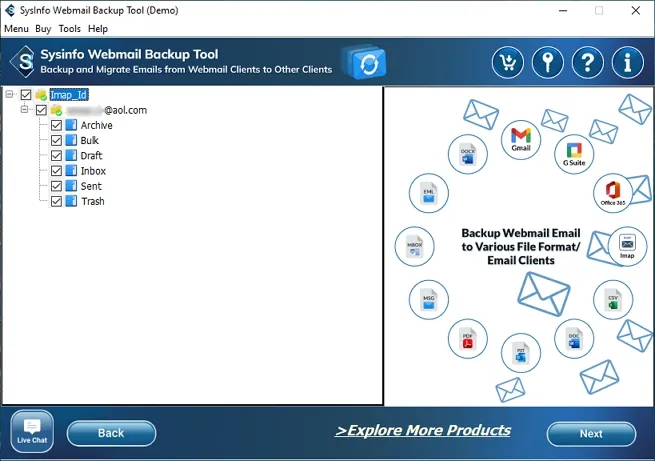Image resolution: width=655 pixels, height=461 pixels.
Task: Toggle the Inbox folder checkbox
Action: tap(56, 171)
